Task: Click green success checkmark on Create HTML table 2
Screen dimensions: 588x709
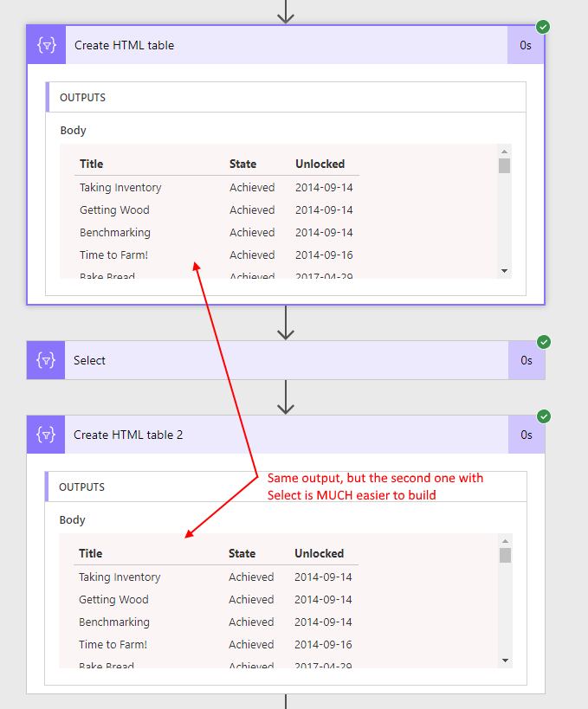Action: click(543, 416)
